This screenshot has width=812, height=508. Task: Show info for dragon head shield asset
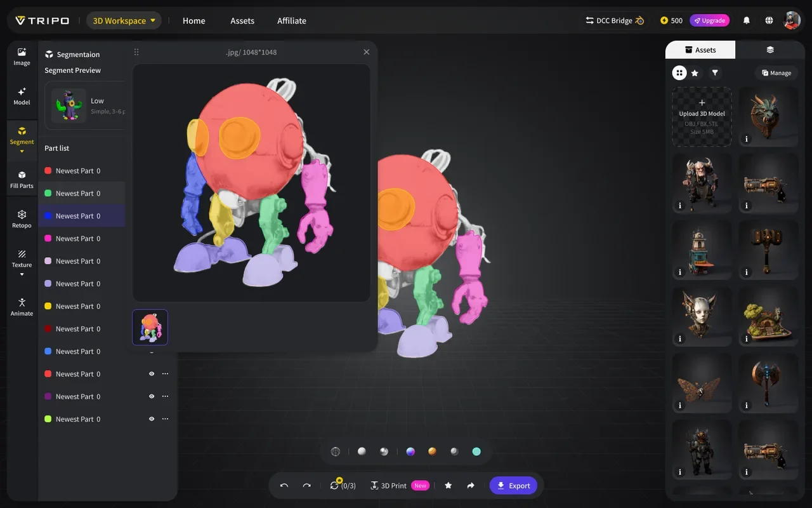[747, 139]
